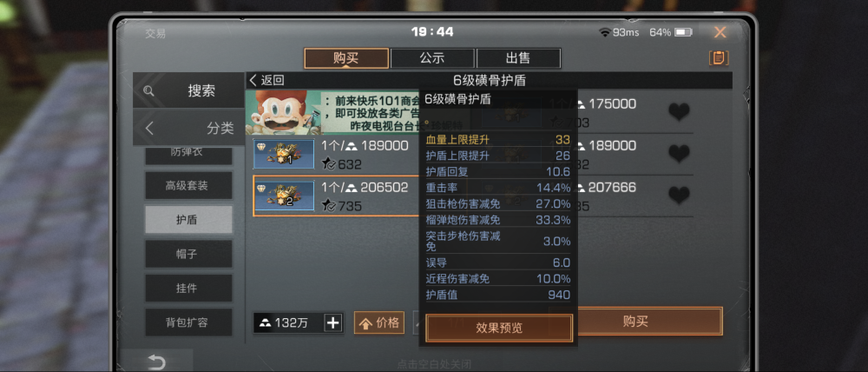The image size is (868, 372).
Task: Click the 购买 purchase button
Action: pos(635,322)
